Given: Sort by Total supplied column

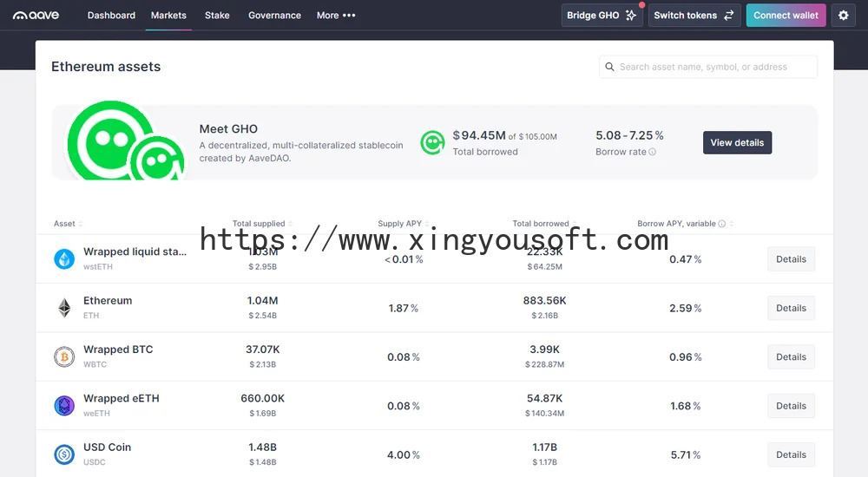Looking at the screenshot, I should pyautogui.click(x=259, y=224).
